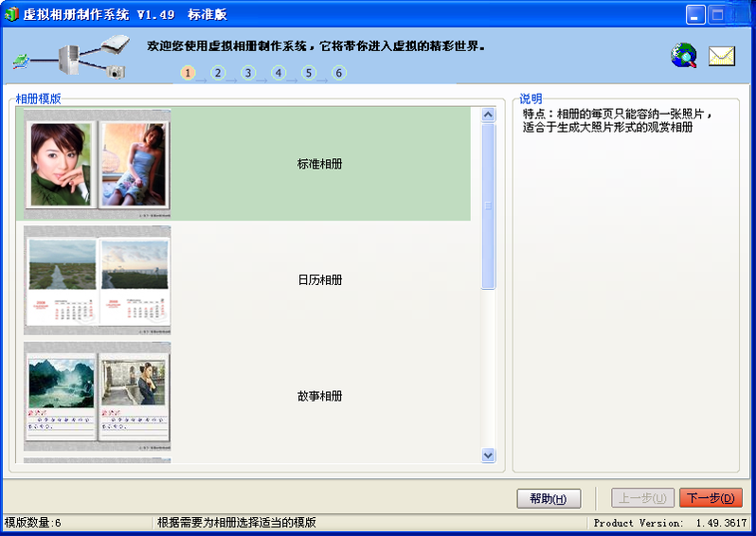Click the 日历相册 label text
Screen dimensions: 756x536
319,280
